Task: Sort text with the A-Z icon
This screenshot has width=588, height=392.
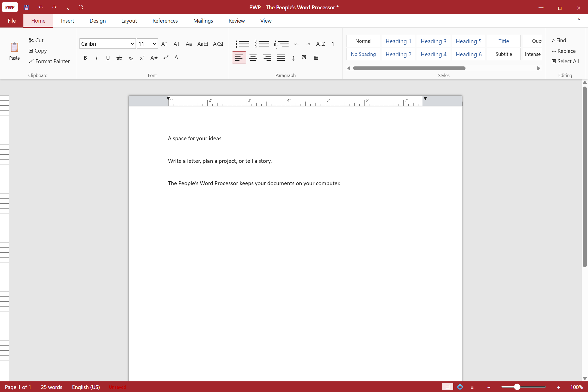Action: tap(321, 44)
